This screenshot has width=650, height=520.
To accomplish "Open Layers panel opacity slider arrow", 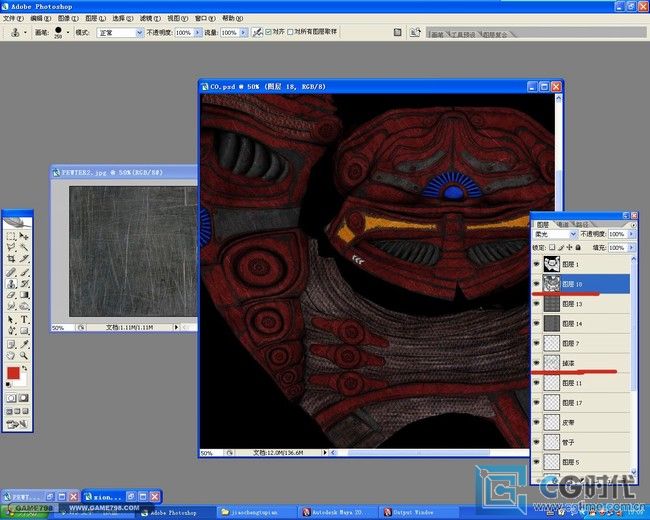I will pyautogui.click(x=631, y=234).
